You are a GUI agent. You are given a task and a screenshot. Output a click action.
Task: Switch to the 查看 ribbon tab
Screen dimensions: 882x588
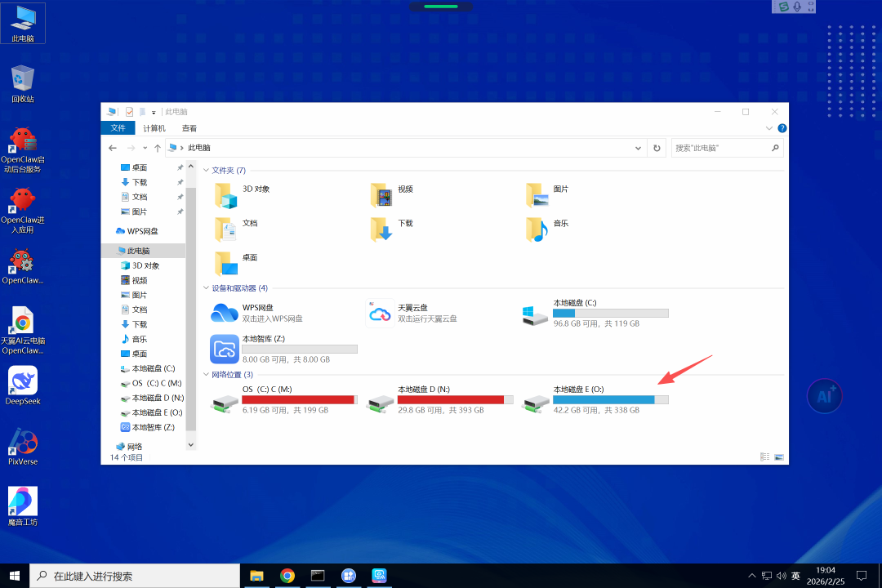[189, 128]
